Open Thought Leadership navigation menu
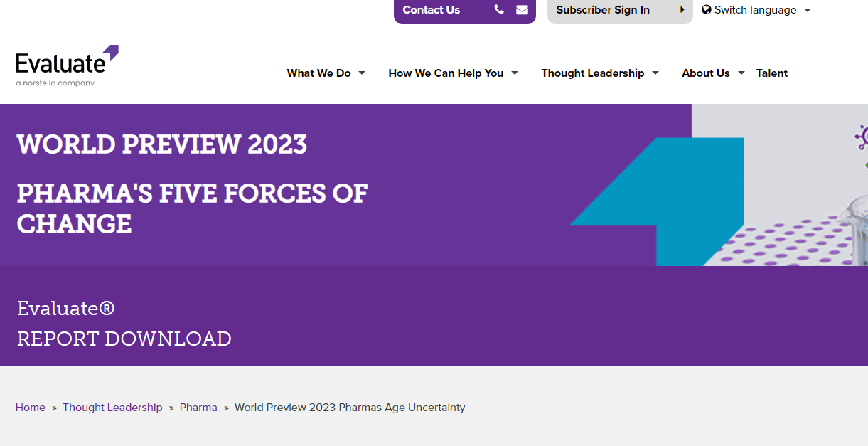 pyautogui.click(x=593, y=73)
